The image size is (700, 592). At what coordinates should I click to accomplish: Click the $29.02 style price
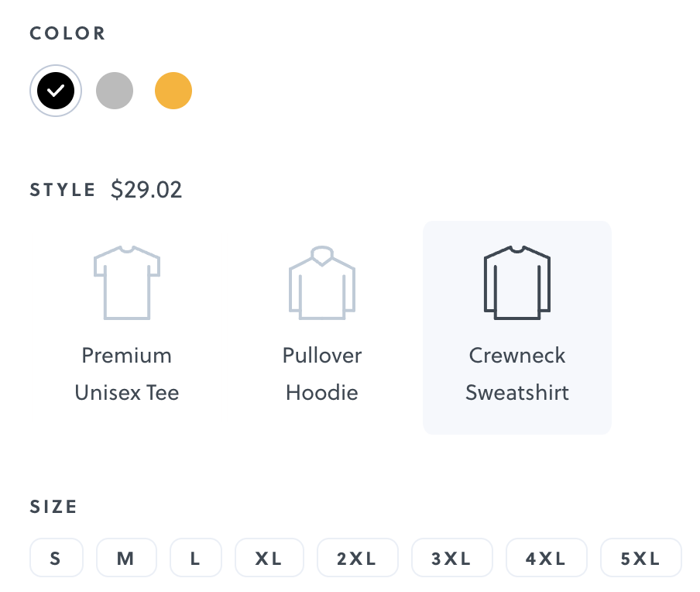click(146, 191)
